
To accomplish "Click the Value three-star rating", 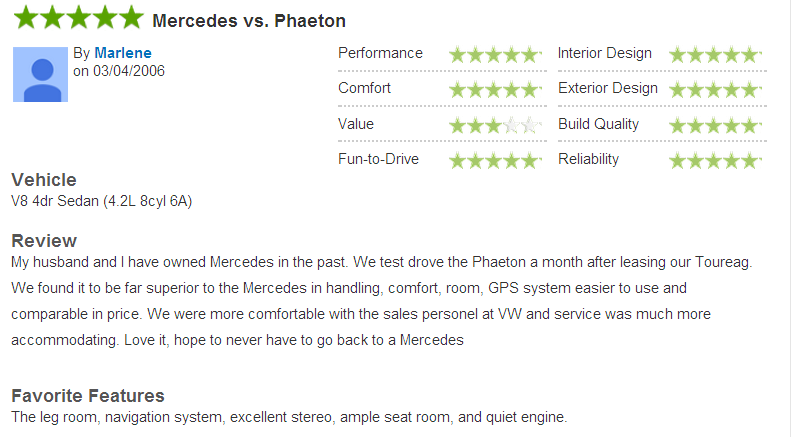I will click(x=495, y=125).
